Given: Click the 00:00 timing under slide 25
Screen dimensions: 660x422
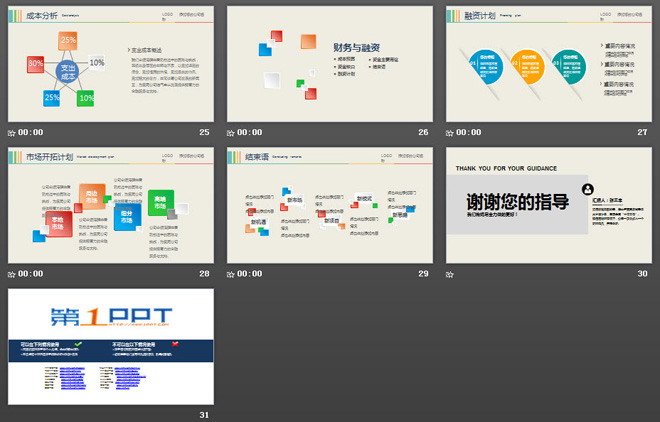Looking at the screenshot, I should point(31,132).
